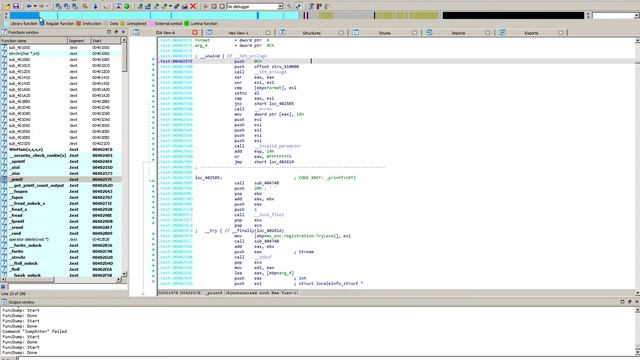Close the IDA View-A tab with red button
This screenshot has width=640, height=360.
click(195, 33)
